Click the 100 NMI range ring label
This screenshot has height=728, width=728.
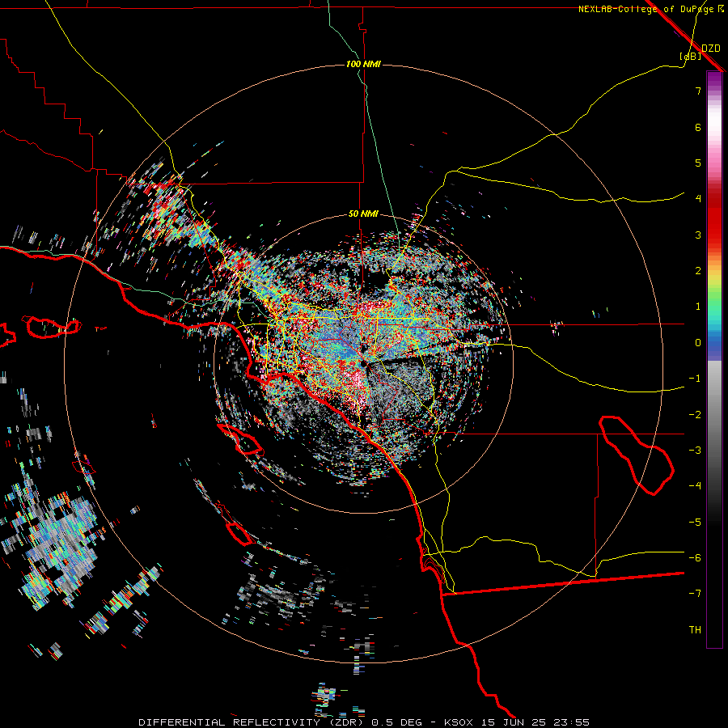[363, 64]
